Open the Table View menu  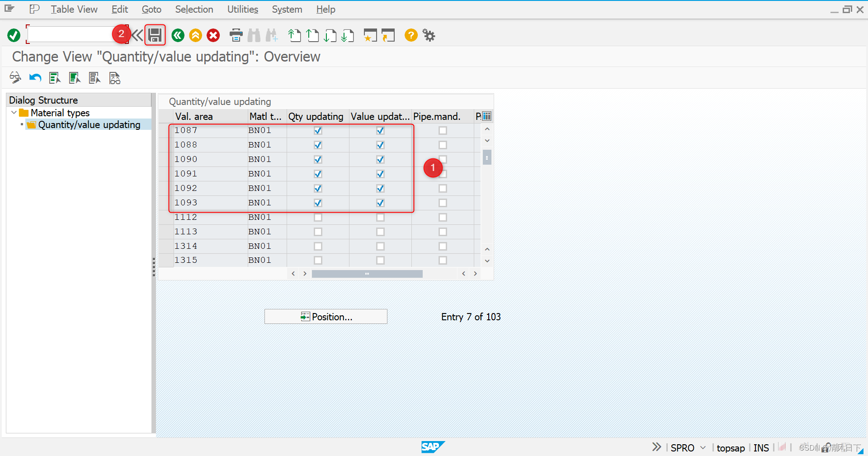(x=74, y=9)
